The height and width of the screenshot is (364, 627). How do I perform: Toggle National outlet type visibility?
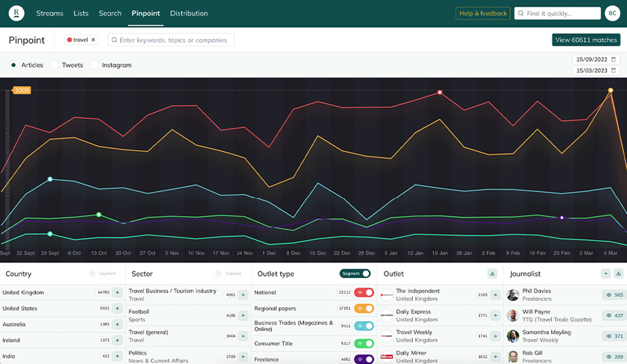(364, 293)
